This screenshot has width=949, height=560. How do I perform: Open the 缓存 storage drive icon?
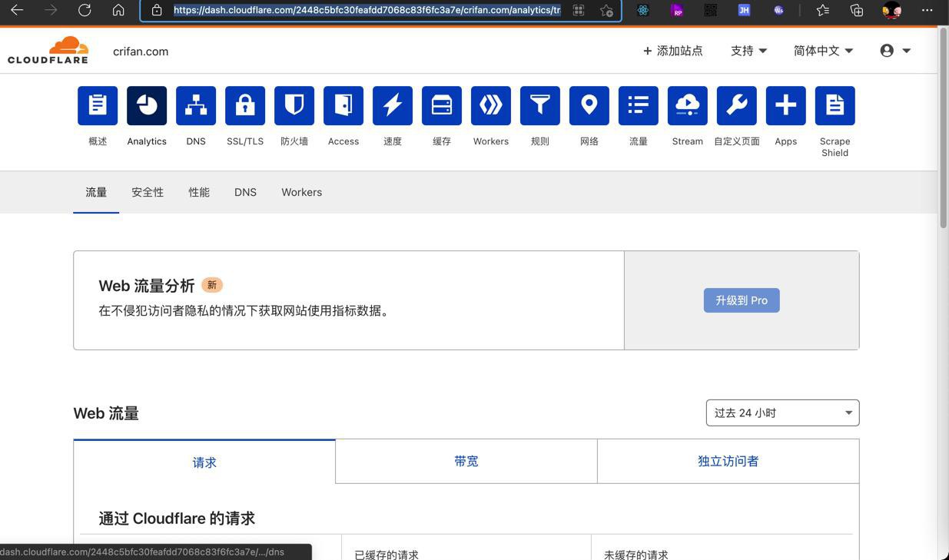click(x=442, y=105)
